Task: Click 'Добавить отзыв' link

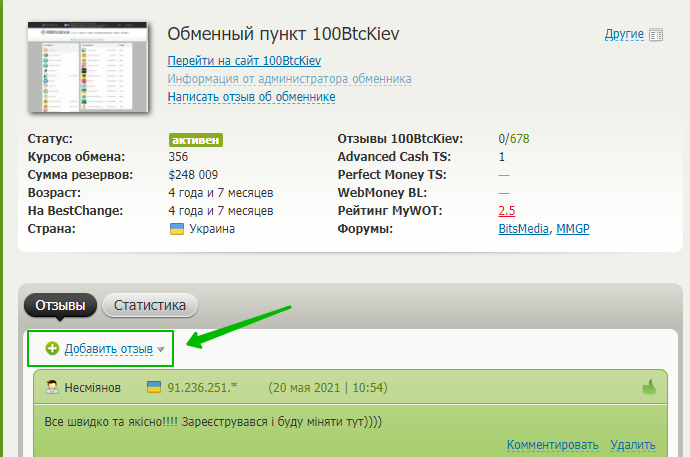Action: point(109,349)
